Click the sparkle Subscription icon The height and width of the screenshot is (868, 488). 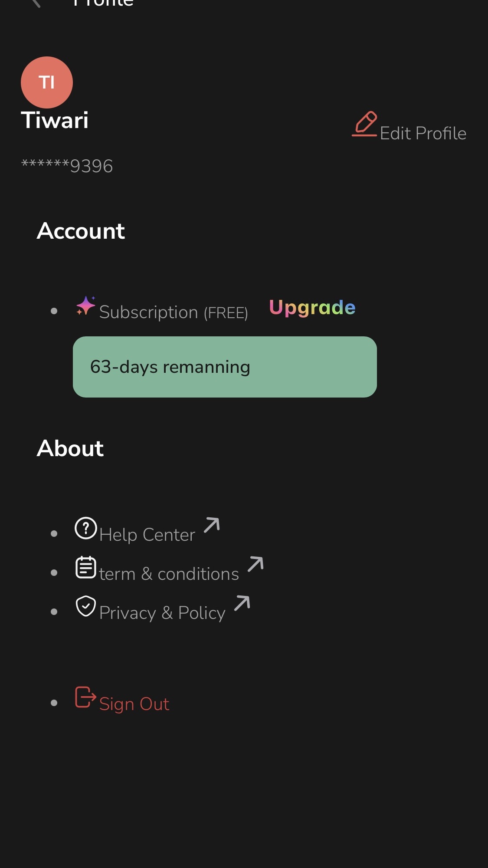[x=86, y=306]
